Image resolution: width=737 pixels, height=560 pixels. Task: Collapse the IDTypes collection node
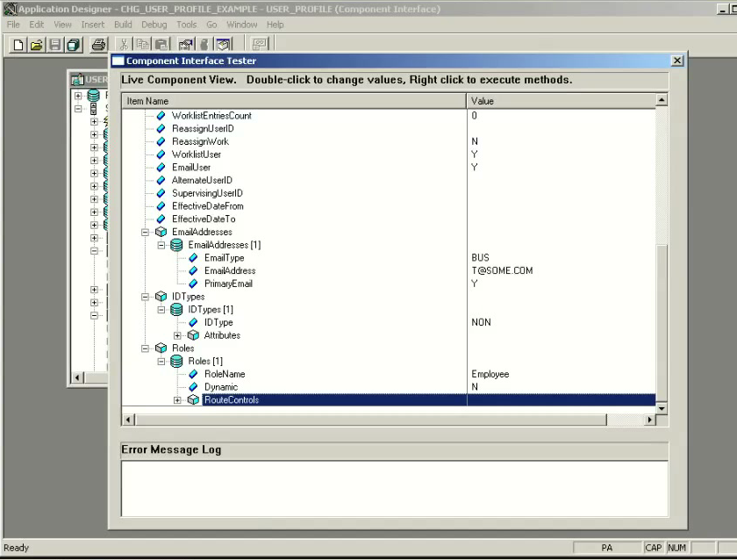(x=146, y=297)
